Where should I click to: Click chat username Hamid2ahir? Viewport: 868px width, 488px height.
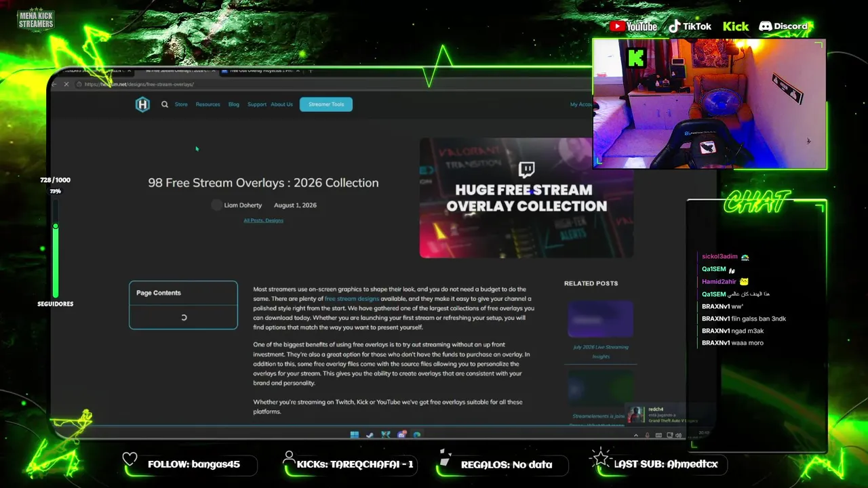(x=719, y=282)
